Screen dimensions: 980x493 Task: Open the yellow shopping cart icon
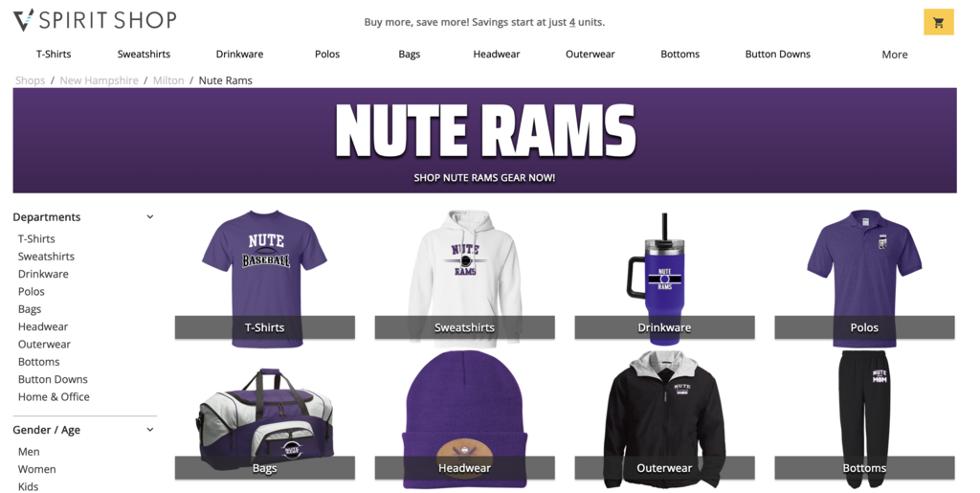(x=938, y=22)
